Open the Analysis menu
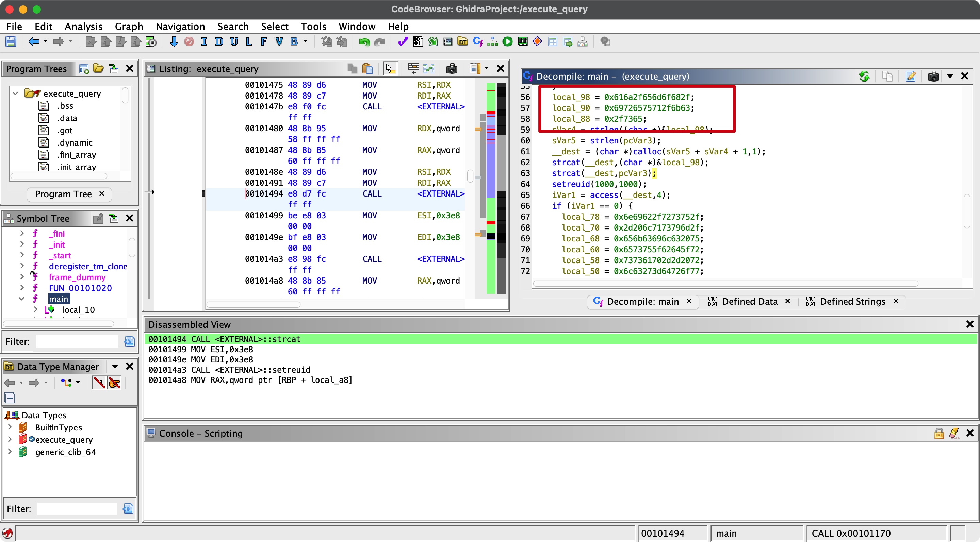The image size is (980, 542). [83, 26]
